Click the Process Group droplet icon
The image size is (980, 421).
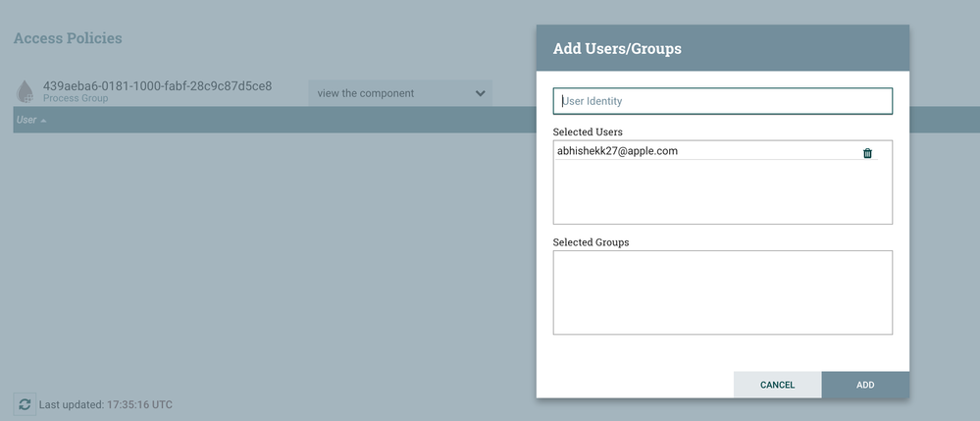point(25,91)
